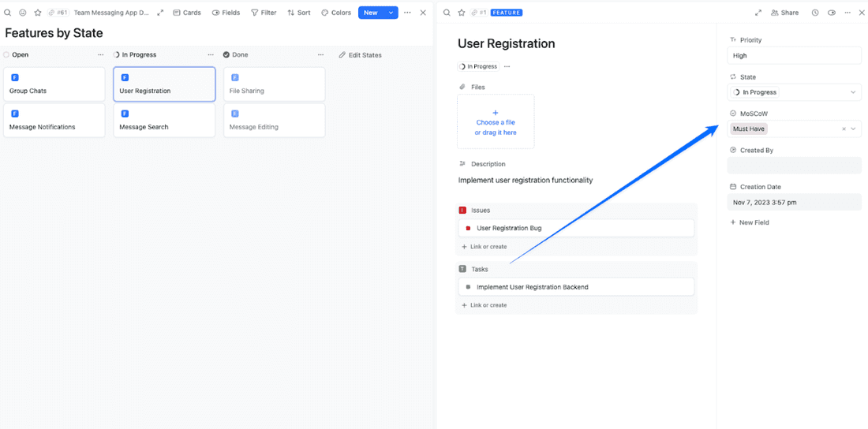Click the feature icon on Group Chats card
This screenshot has height=429, width=868.
(15, 77)
